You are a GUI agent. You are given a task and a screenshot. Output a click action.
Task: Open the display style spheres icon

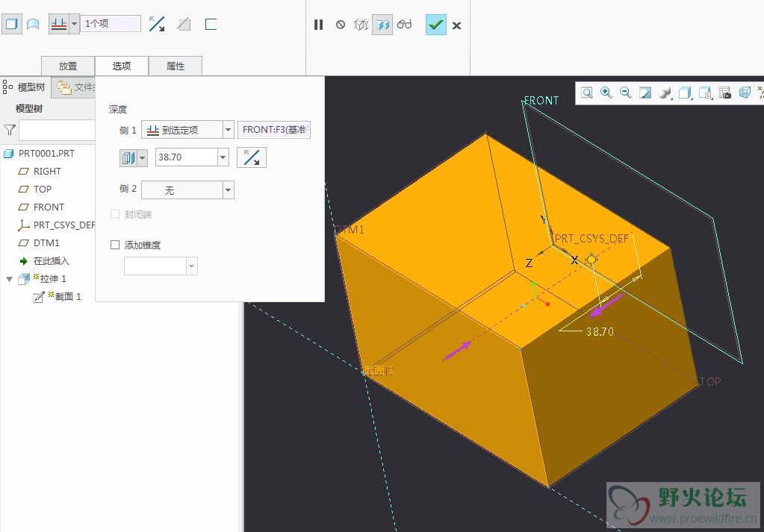(665, 93)
